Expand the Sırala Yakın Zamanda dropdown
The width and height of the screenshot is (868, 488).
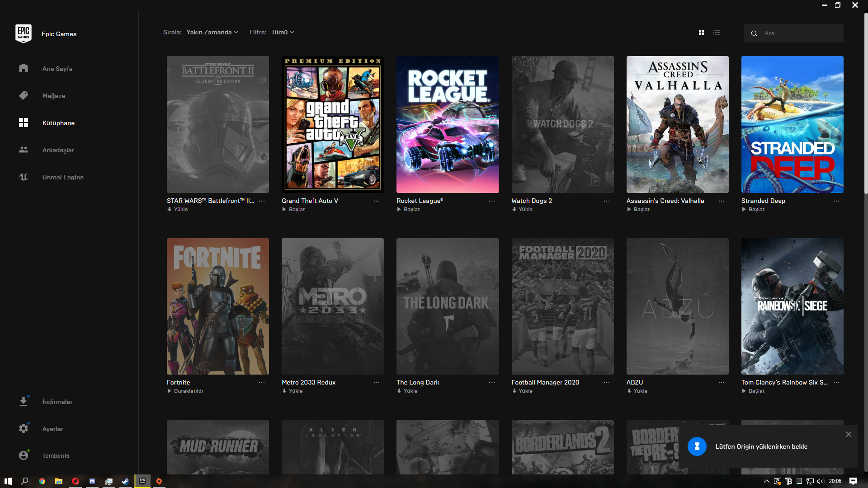tap(212, 32)
